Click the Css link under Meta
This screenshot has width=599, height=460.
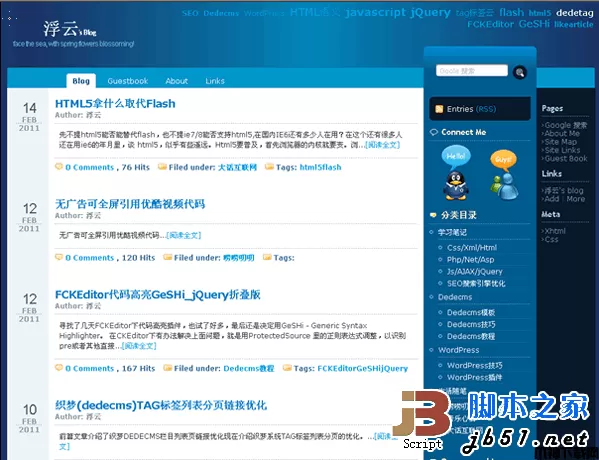(x=551, y=240)
